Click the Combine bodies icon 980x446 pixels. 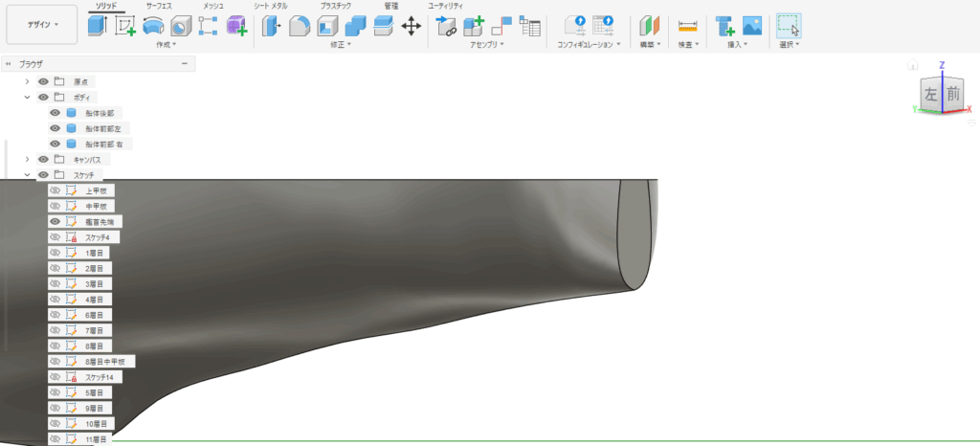355,27
